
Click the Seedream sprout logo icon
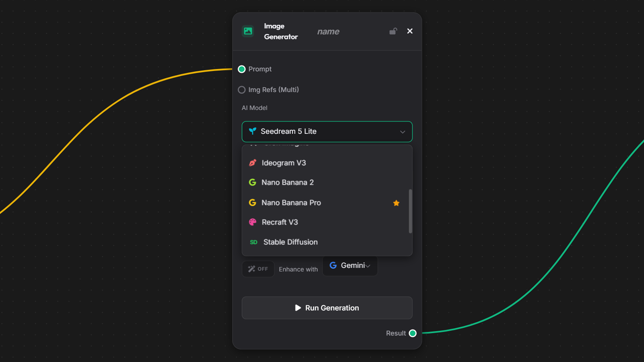coord(252,131)
